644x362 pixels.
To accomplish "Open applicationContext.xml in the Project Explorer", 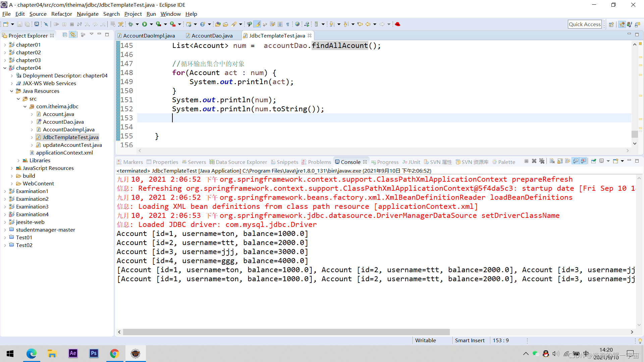I will 64,153.
